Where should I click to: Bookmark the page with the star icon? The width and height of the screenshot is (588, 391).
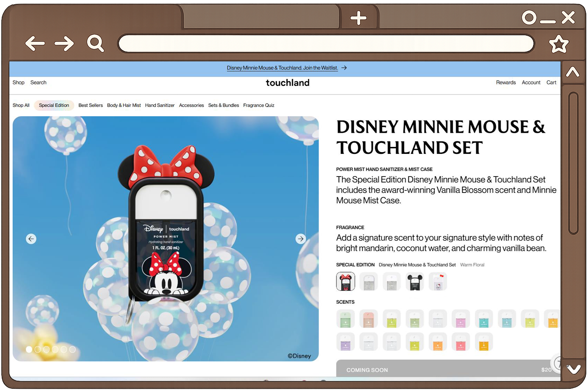559,44
